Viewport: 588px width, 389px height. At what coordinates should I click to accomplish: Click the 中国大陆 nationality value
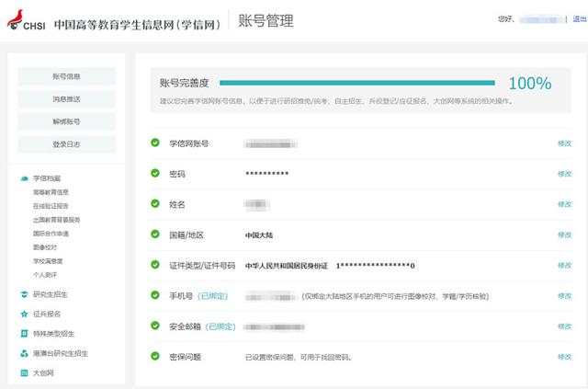tap(259, 235)
